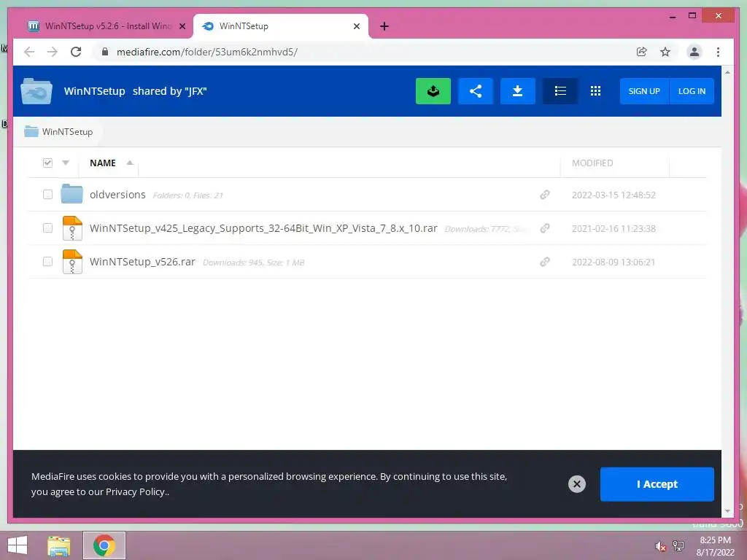The width and height of the screenshot is (747, 560).
Task: Click the address bar URL
Action: pyautogui.click(x=207, y=52)
